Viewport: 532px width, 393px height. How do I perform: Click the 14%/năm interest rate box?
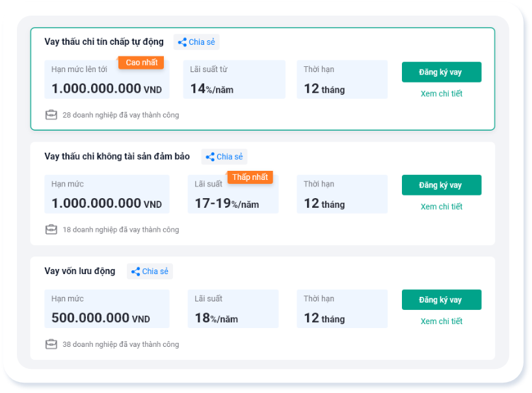(x=234, y=80)
